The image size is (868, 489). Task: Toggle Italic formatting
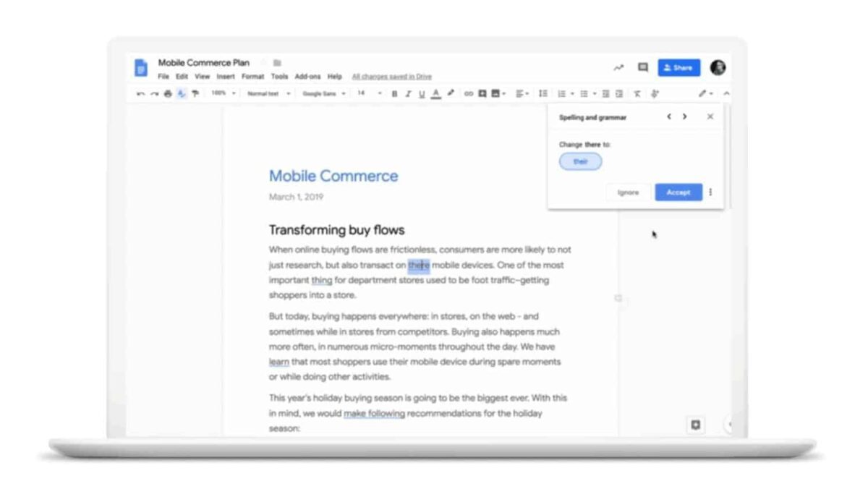click(x=408, y=93)
